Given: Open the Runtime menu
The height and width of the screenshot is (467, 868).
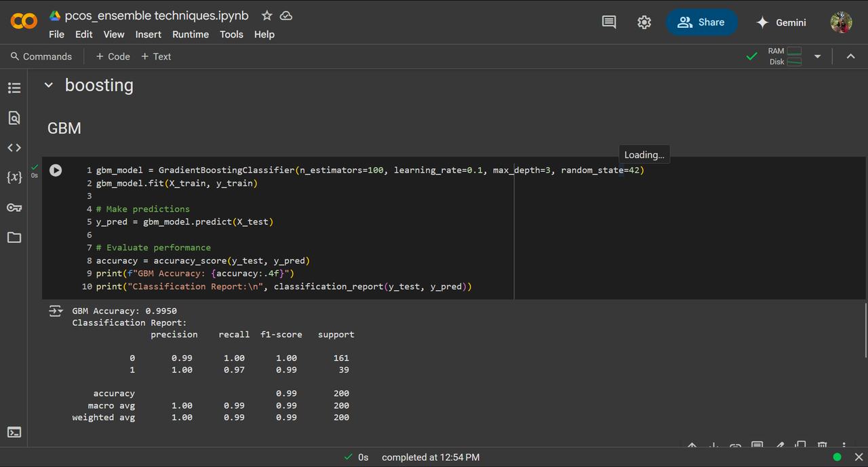Looking at the screenshot, I should pos(191,35).
